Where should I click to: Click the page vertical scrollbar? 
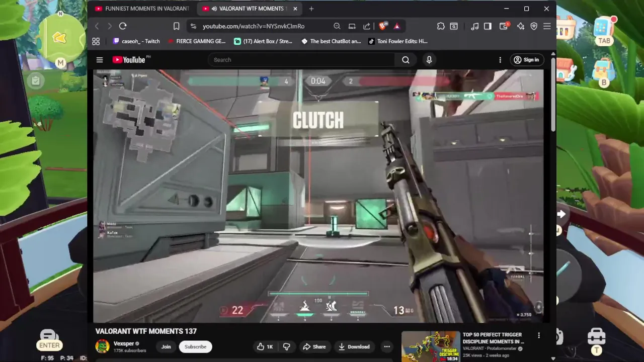point(554,96)
